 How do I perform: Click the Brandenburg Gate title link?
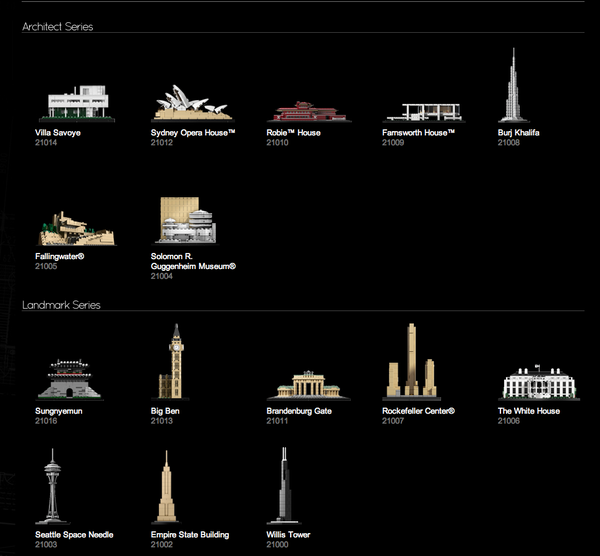coord(299,411)
